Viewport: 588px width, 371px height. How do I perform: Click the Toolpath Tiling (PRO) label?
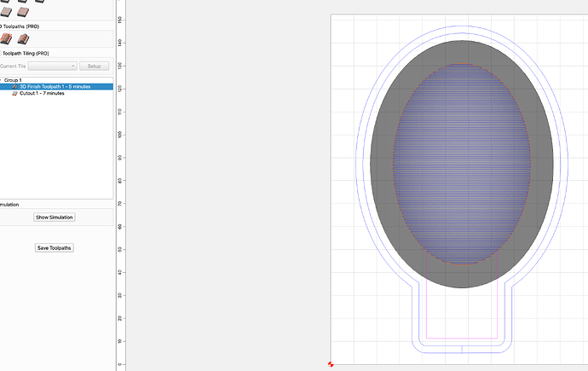click(x=26, y=53)
